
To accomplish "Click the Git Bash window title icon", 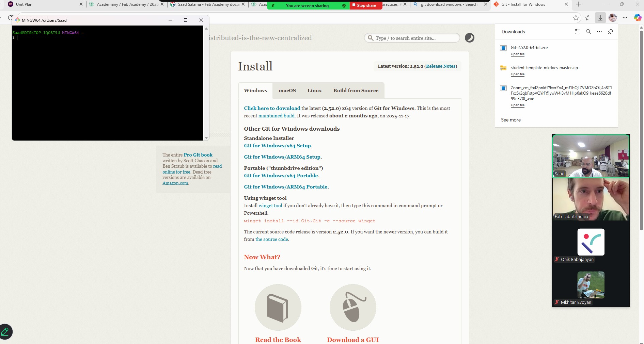I will point(17,20).
